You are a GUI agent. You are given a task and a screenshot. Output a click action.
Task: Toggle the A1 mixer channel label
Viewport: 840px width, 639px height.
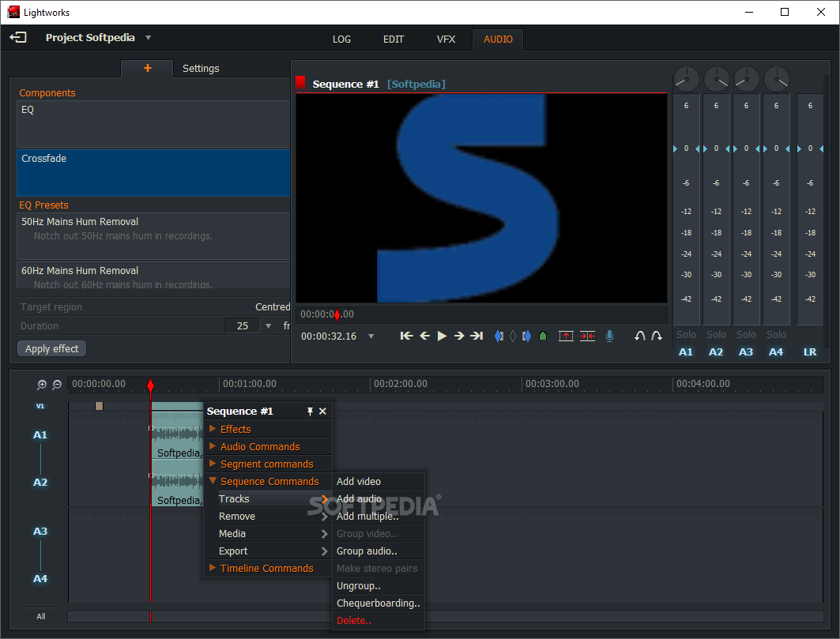(x=686, y=352)
